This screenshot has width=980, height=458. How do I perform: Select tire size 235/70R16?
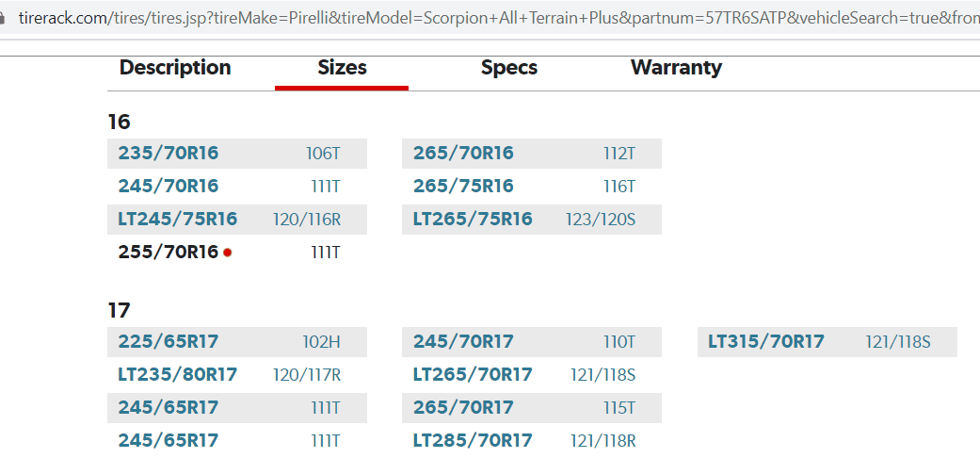point(169,154)
